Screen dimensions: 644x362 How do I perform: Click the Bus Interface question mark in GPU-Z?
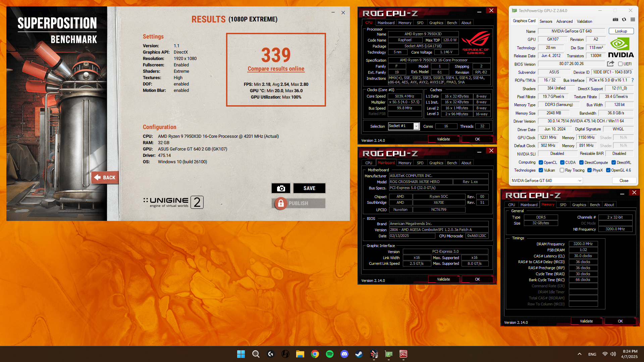[633, 80]
